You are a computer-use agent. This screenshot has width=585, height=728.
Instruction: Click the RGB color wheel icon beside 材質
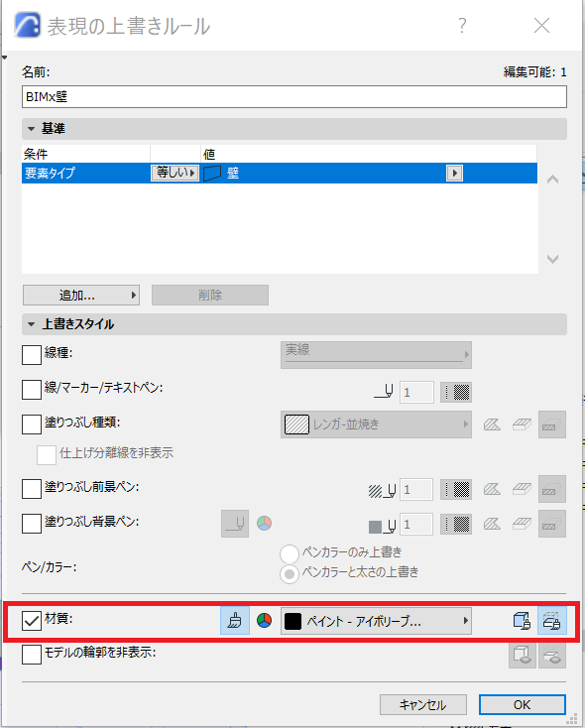[264, 621]
